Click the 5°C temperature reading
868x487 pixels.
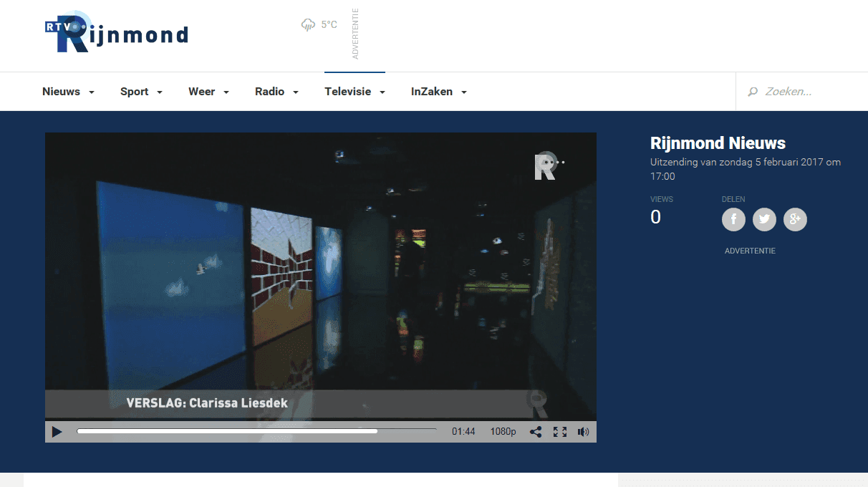[329, 25]
